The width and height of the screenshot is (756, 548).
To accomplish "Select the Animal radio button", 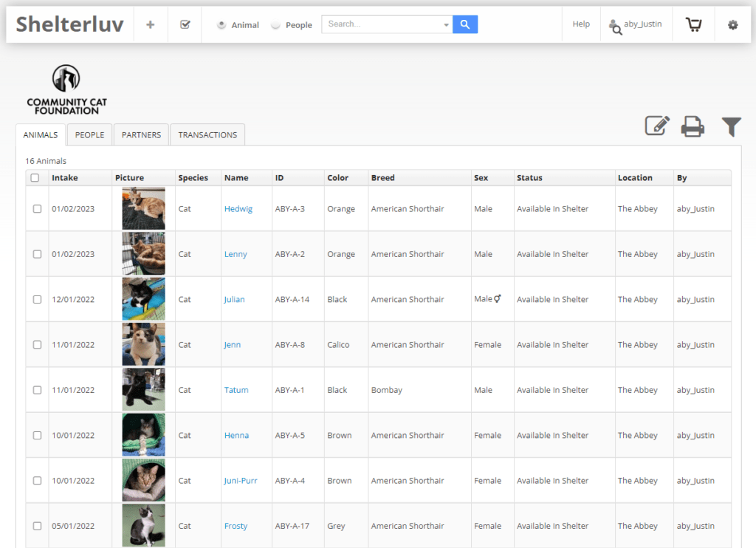I will click(x=221, y=24).
